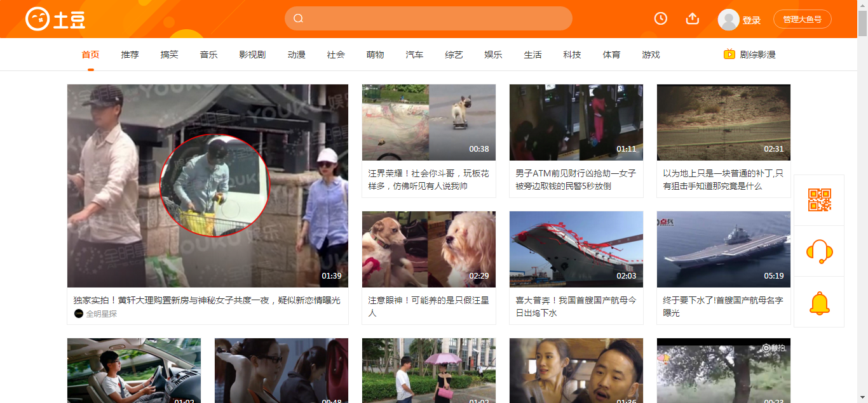This screenshot has height=403, width=868.
Task: Focus the top search input field
Action: click(x=428, y=18)
